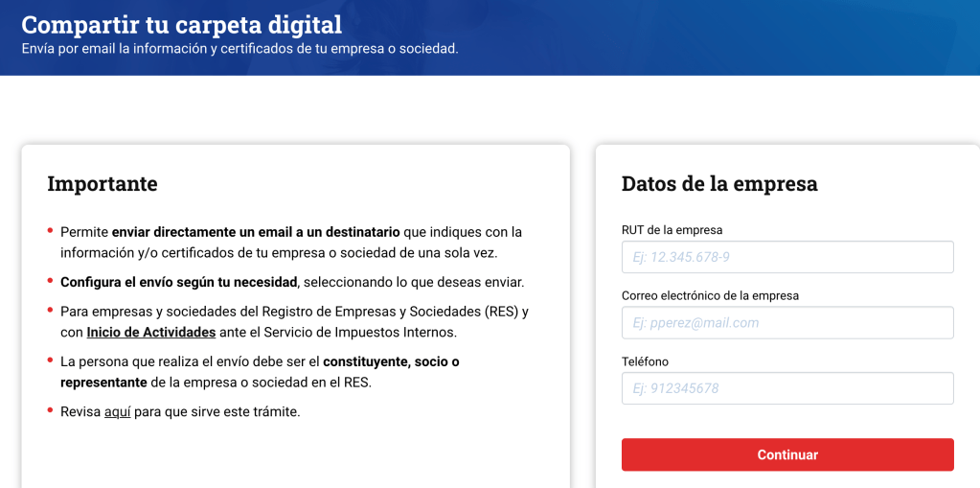
Task: Click the "Compartir tu carpeta digital" page title
Action: click(181, 24)
